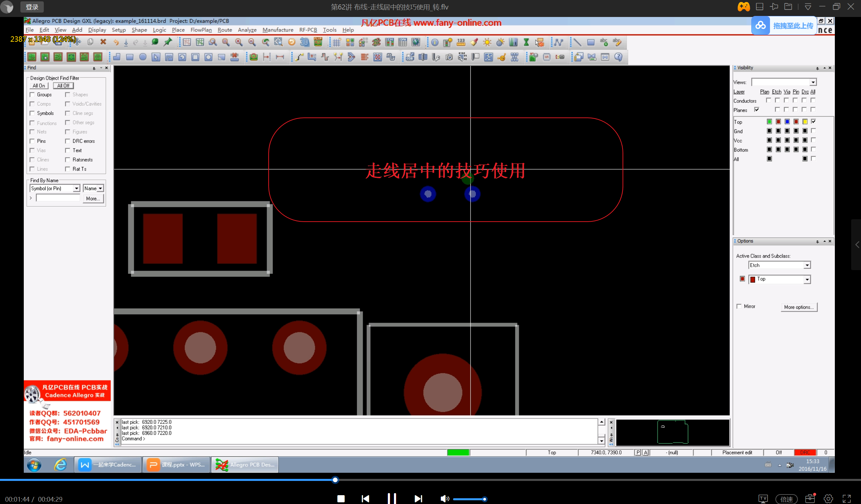Open the Symbol (or Pin) dropdown
The width and height of the screenshot is (861, 504).
click(x=76, y=188)
